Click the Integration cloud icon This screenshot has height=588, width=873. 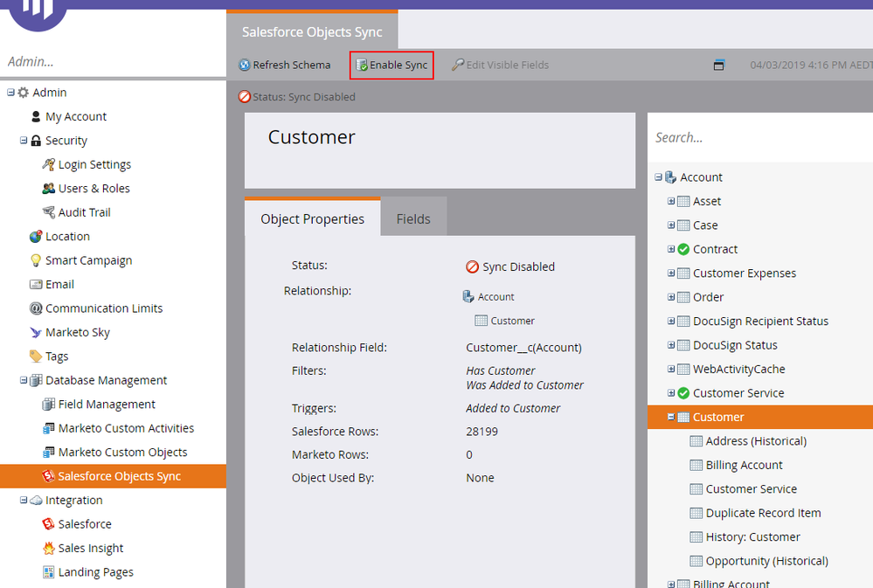click(36, 500)
